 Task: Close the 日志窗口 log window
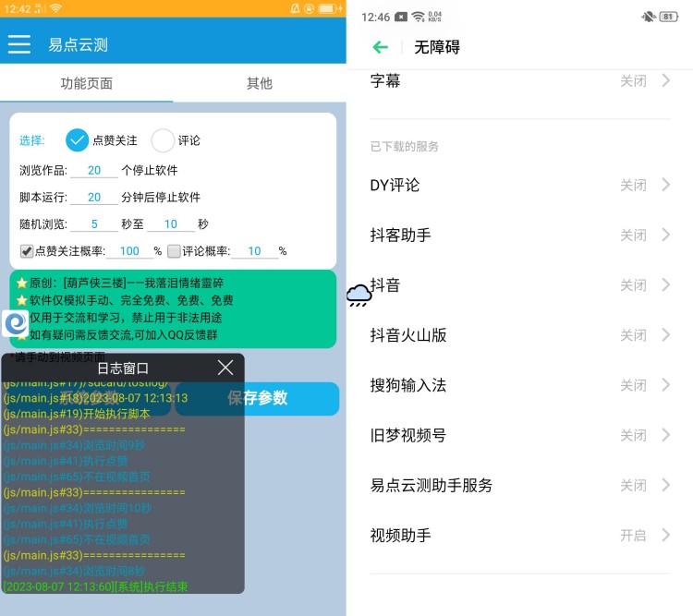click(x=225, y=368)
